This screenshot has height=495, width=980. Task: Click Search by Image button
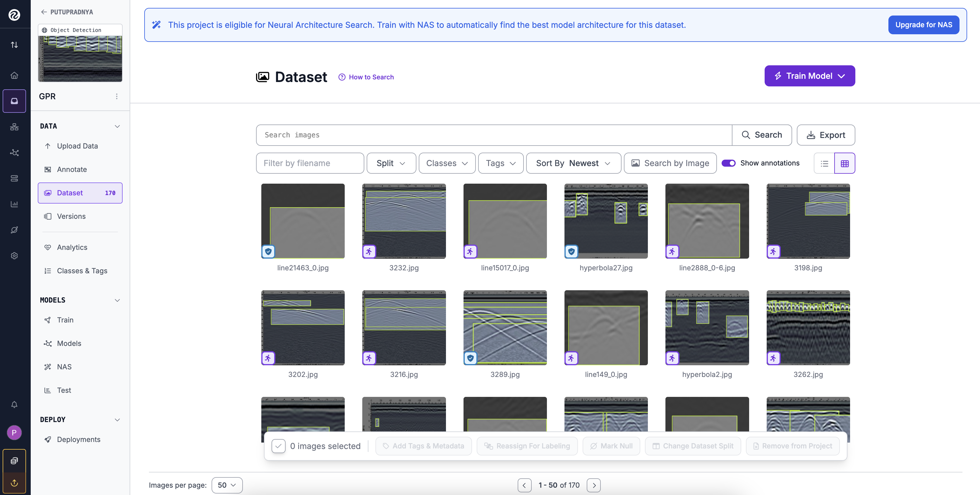(670, 163)
